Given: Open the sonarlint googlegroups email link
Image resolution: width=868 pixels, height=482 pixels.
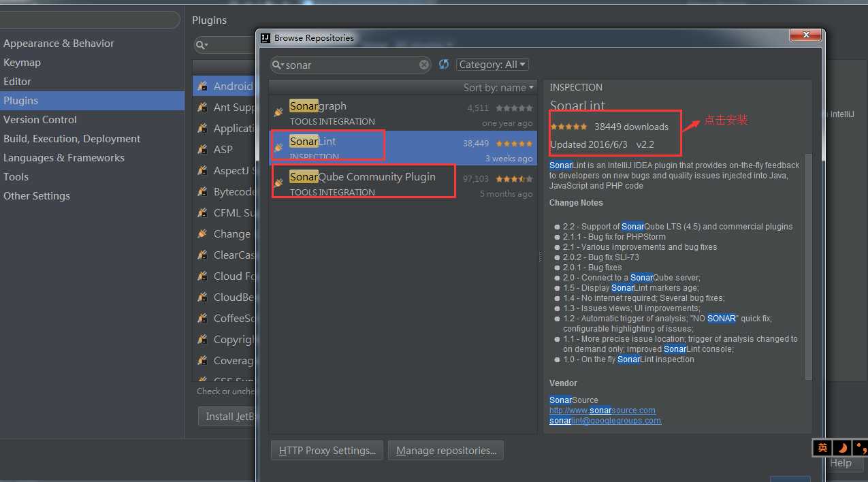Looking at the screenshot, I should coord(605,421).
